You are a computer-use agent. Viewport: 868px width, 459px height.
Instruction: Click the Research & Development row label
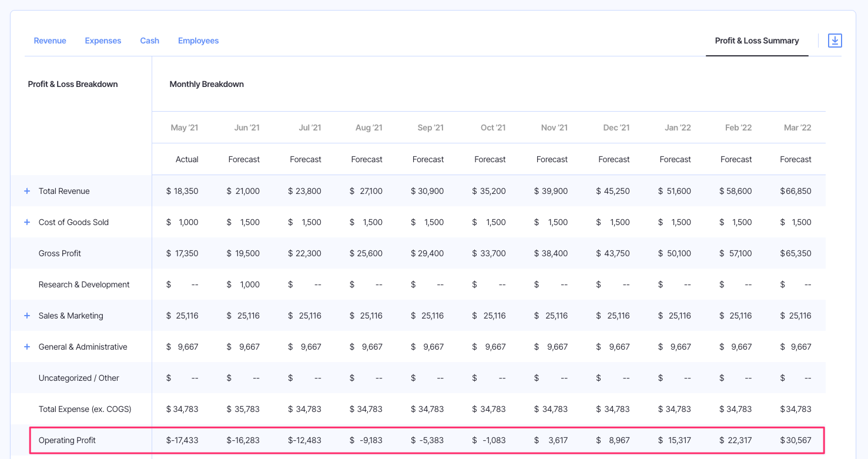pyautogui.click(x=84, y=284)
